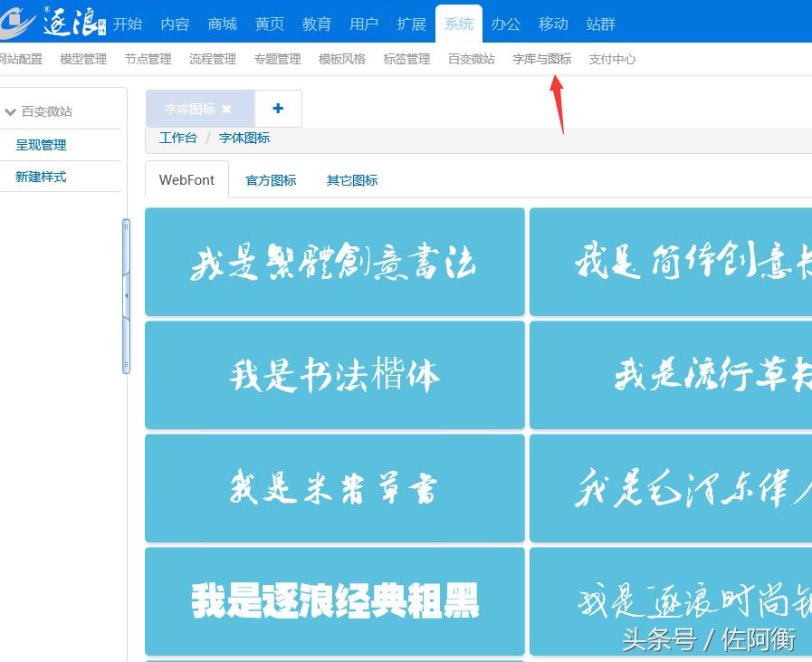Open 标签管理 settings

point(405,59)
